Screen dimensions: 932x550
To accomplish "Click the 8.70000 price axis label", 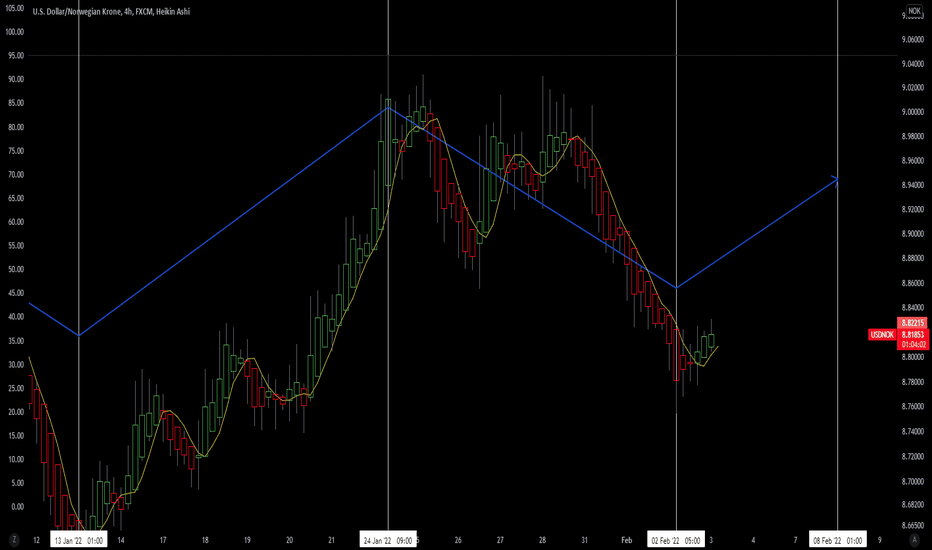I will (x=912, y=481).
